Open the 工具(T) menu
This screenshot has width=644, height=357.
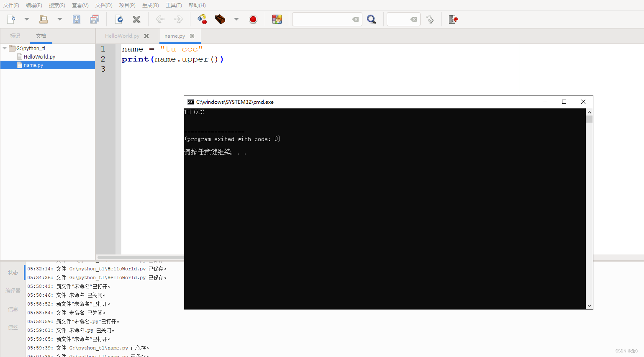point(174,5)
